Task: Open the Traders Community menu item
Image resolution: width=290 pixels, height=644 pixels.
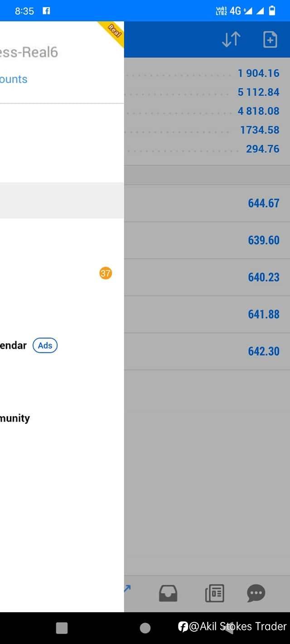Action: 15,418
